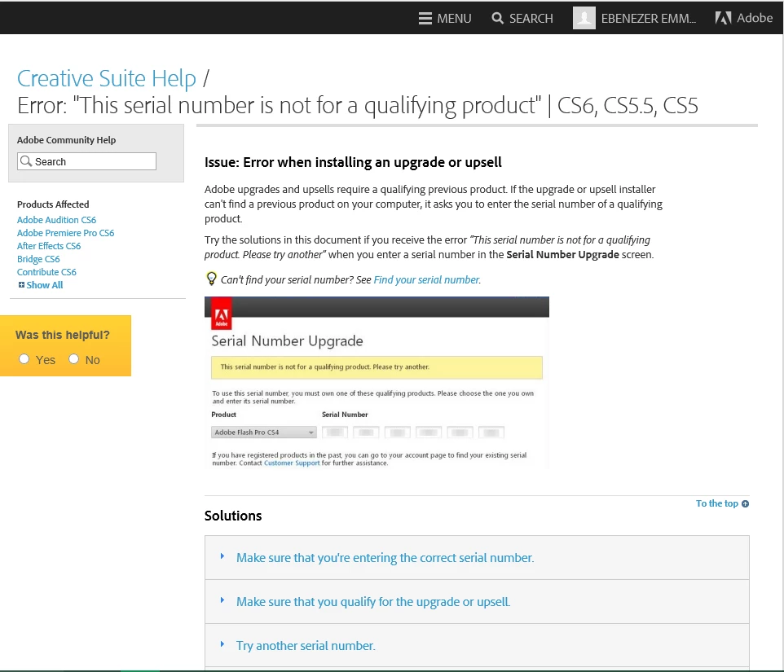This screenshot has height=672, width=784.
Task: Click the magnifier SEARCH icon in header
Action: 497,19
